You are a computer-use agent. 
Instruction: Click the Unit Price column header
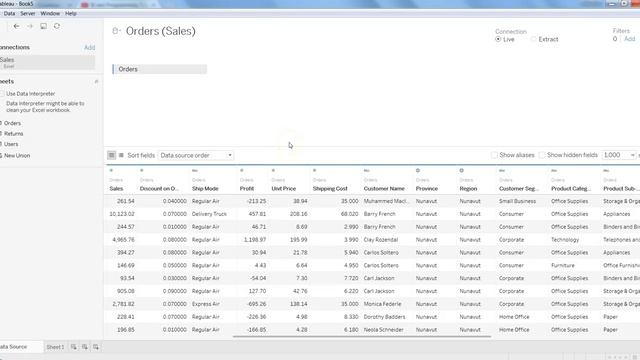[284, 189]
